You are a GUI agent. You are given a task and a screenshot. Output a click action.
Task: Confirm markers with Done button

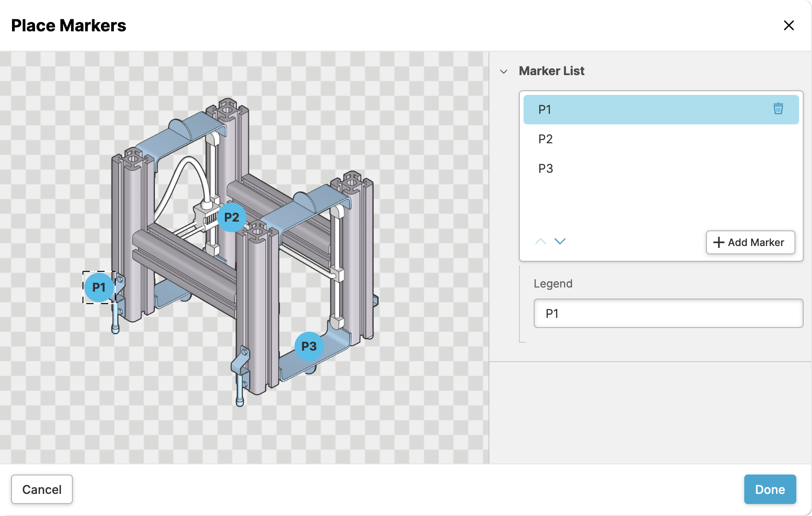(x=770, y=489)
